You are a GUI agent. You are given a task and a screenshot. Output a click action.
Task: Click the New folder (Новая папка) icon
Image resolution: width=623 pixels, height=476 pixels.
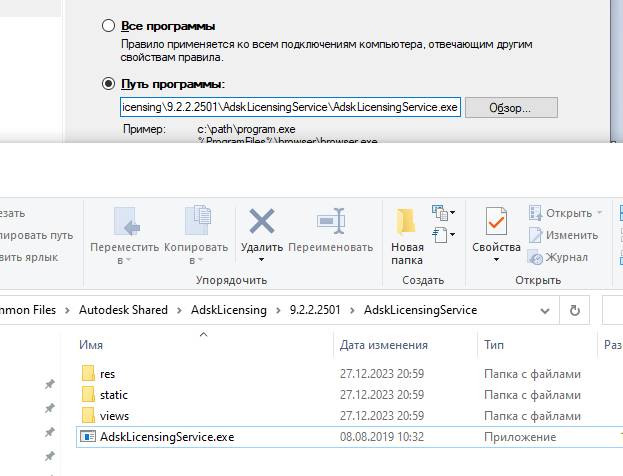pos(406,222)
